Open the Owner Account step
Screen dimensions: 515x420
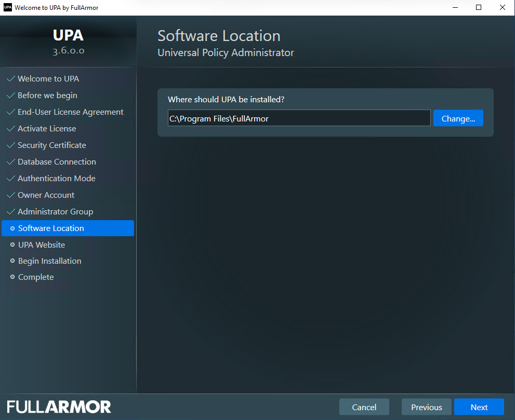click(46, 195)
